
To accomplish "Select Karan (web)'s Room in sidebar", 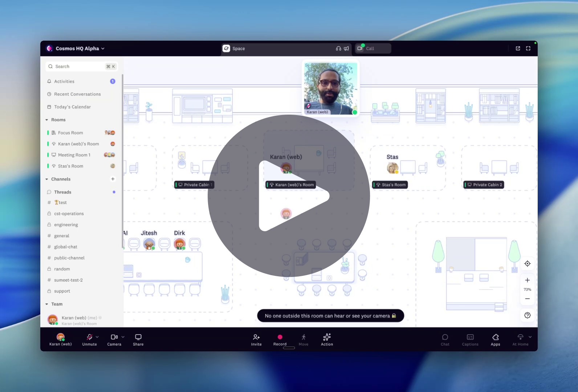I will tap(81, 144).
